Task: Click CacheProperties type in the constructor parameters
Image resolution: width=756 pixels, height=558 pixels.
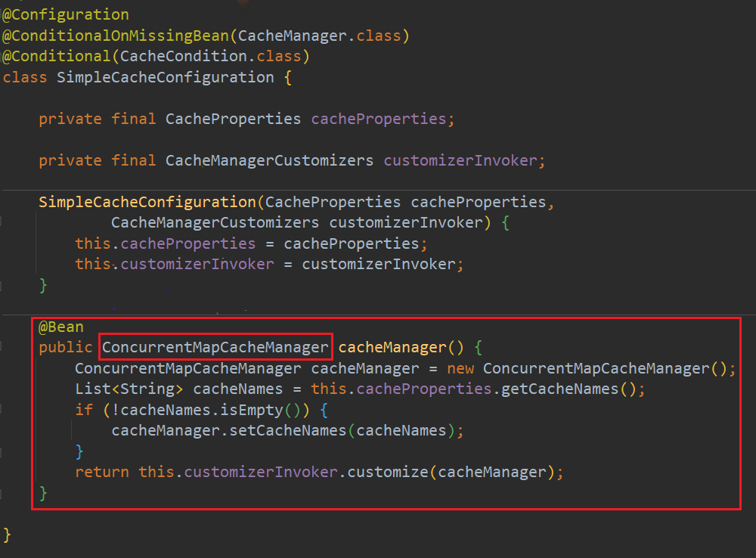Action: pos(333,202)
